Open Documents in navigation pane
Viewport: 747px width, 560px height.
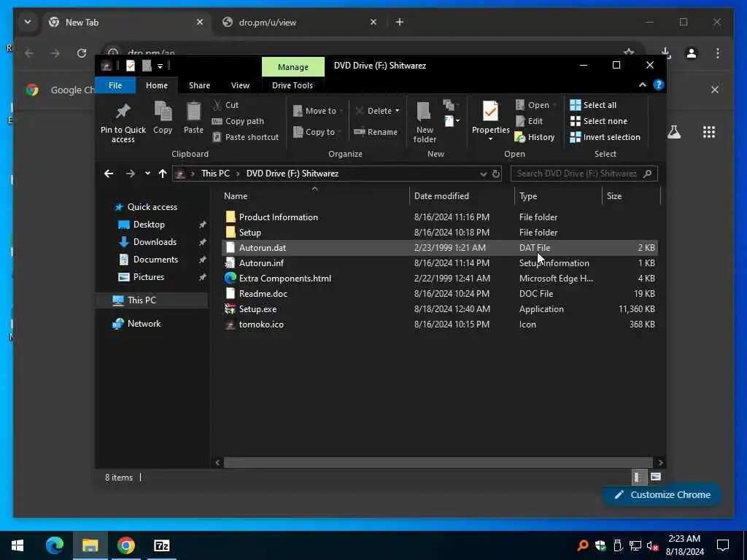[155, 260]
